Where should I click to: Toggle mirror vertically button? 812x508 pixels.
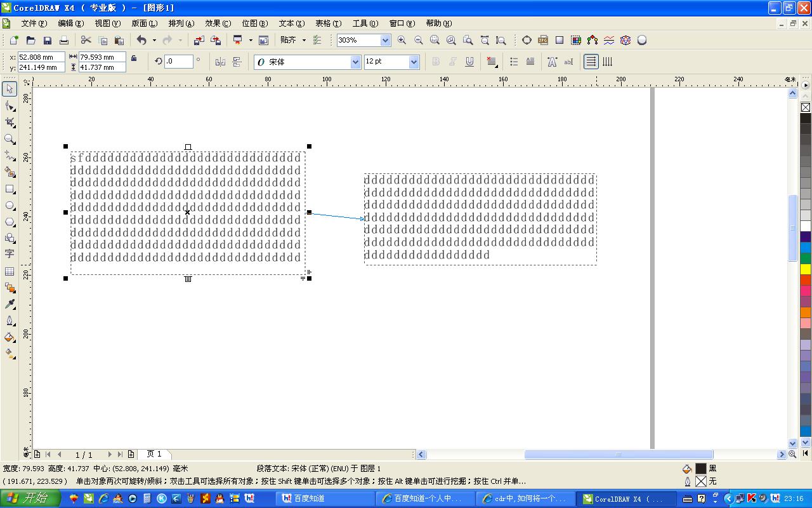click(x=237, y=62)
